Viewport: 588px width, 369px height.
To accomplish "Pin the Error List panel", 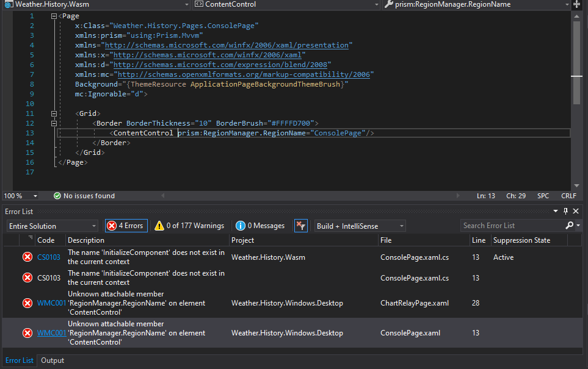I will coord(566,211).
